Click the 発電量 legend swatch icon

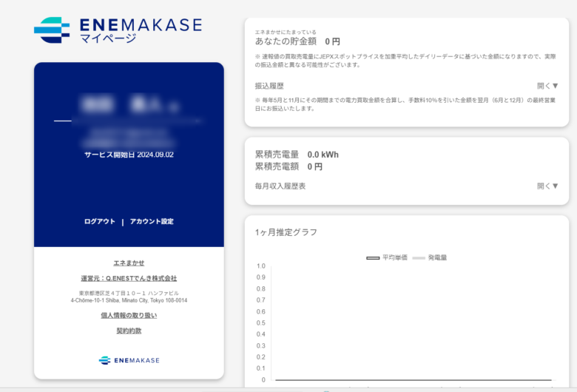click(x=418, y=257)
